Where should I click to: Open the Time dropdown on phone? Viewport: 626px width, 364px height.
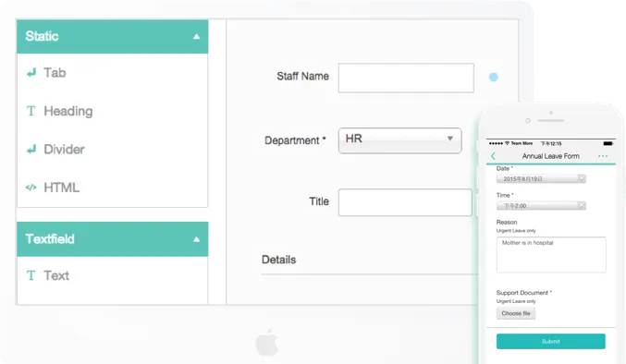click(541, 206)
